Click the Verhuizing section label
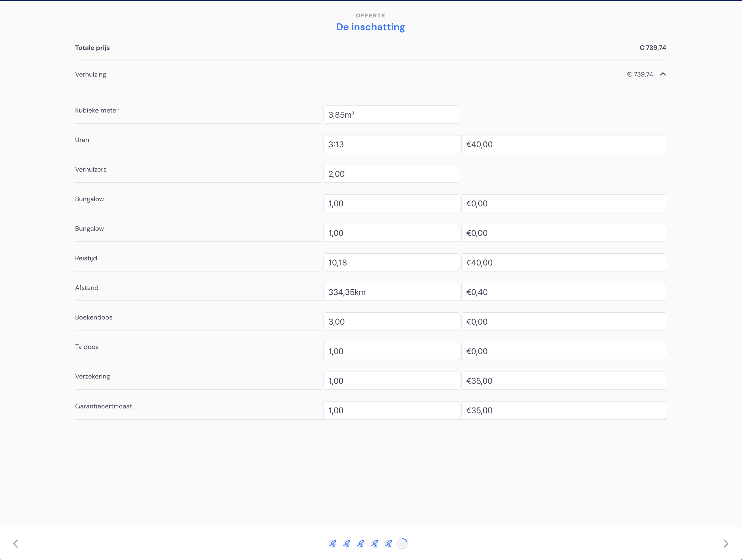This screenshot has width=742, height=560. (x=91, y=74)
